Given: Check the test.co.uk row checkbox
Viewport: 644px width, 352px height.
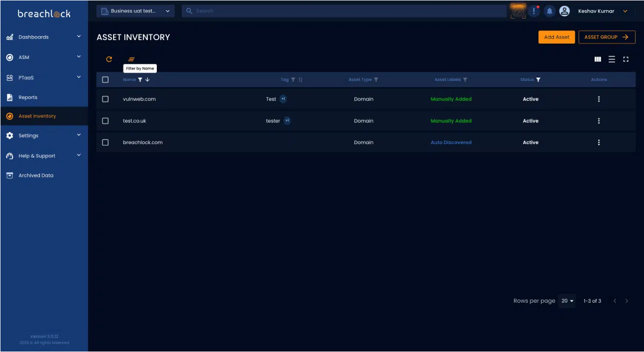Looking at the screenshot, I should tap(105, 121).
